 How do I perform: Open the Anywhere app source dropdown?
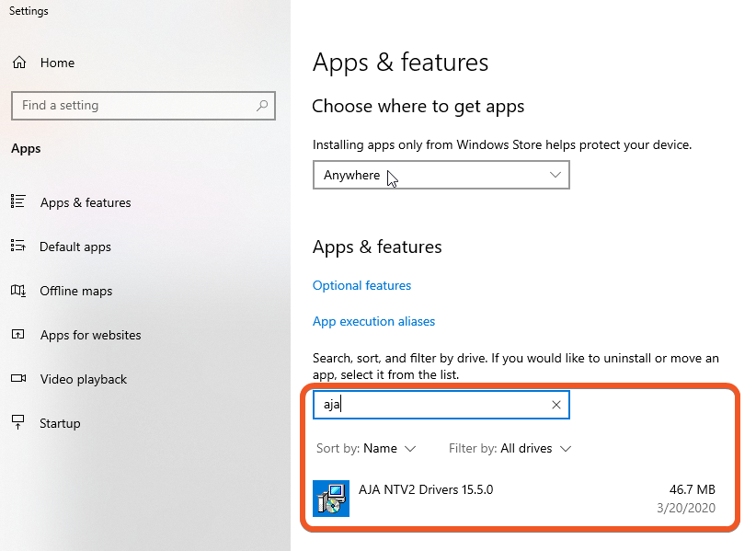[441, 175]
